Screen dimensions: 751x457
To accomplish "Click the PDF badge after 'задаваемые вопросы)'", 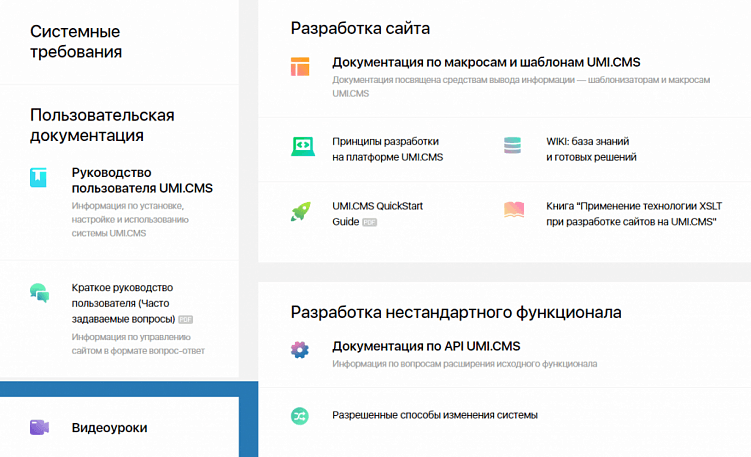I will pyautogui.click(x=185, y=320).
